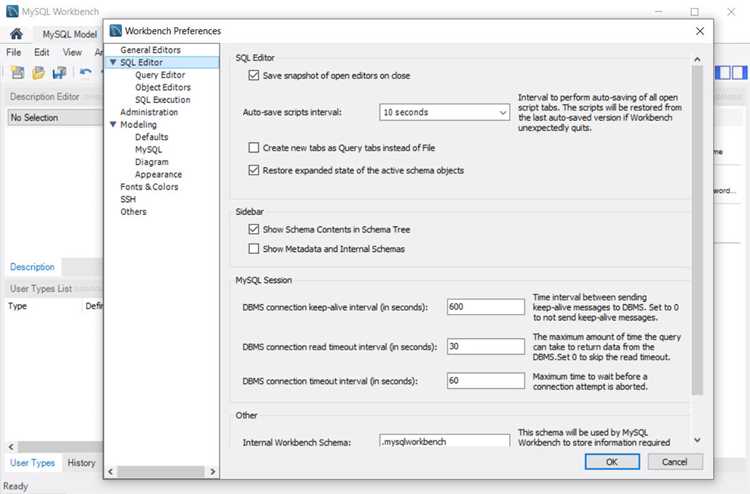
Task: Open the File menu
Action: (13, 52)
